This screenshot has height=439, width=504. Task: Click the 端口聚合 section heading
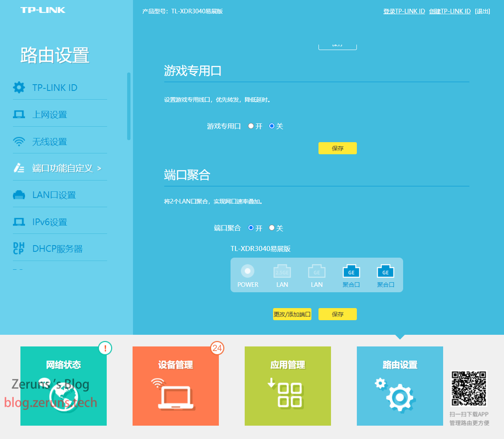tap(187, 175)
